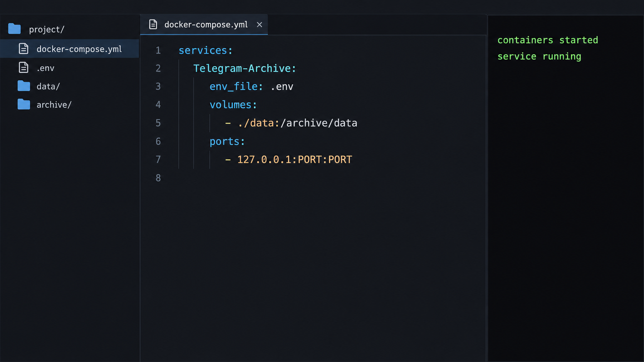Click line number 1 in gutter

point(158,50)
